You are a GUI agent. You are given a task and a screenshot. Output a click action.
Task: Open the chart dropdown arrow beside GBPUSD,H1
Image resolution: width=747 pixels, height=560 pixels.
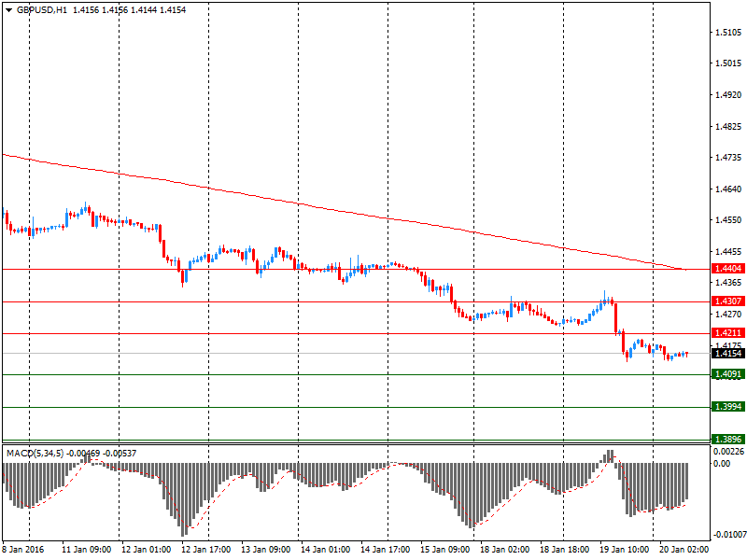click(8, 10)
